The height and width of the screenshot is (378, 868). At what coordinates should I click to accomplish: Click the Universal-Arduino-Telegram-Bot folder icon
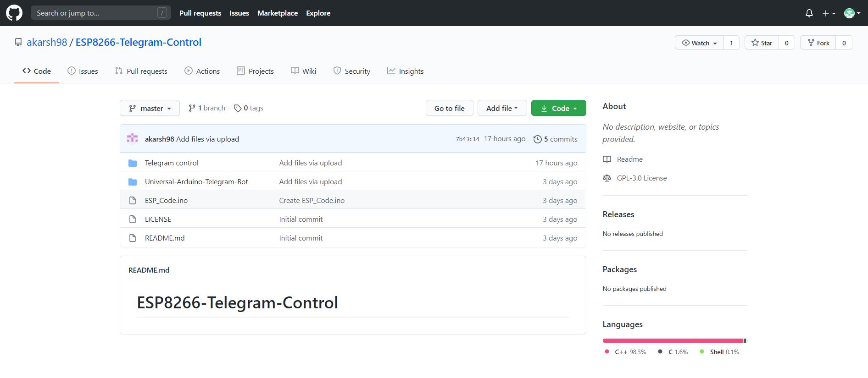[x=133, y=181]
